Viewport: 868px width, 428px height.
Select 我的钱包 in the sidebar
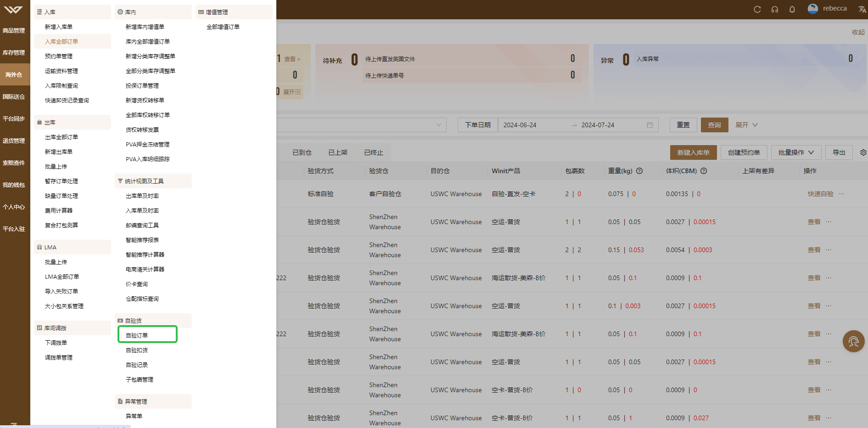point(14,185)
